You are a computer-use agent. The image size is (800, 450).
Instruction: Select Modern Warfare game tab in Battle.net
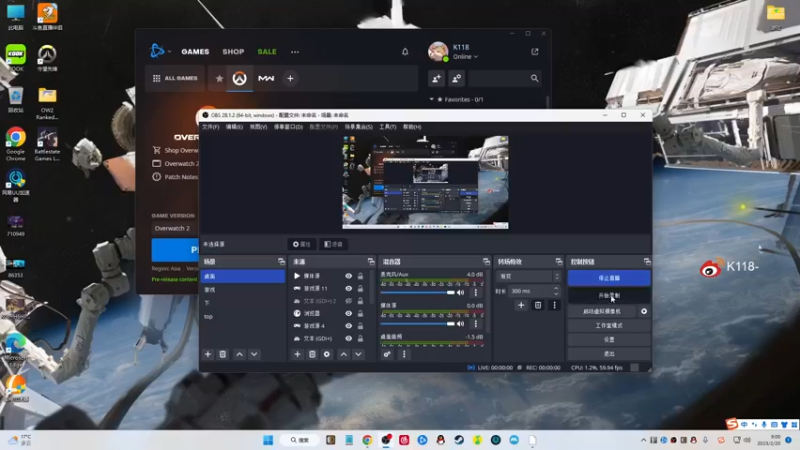click(x=266, y=78)
